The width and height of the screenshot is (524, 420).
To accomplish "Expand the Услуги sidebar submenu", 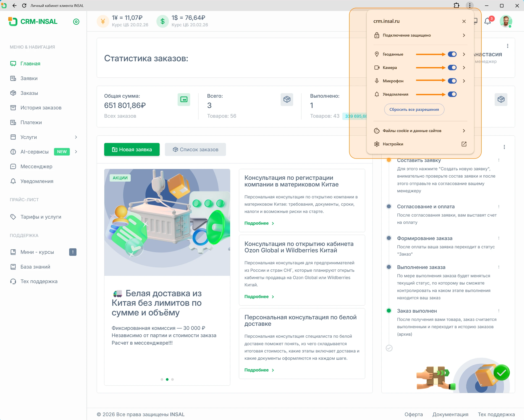I will [76, 137].
